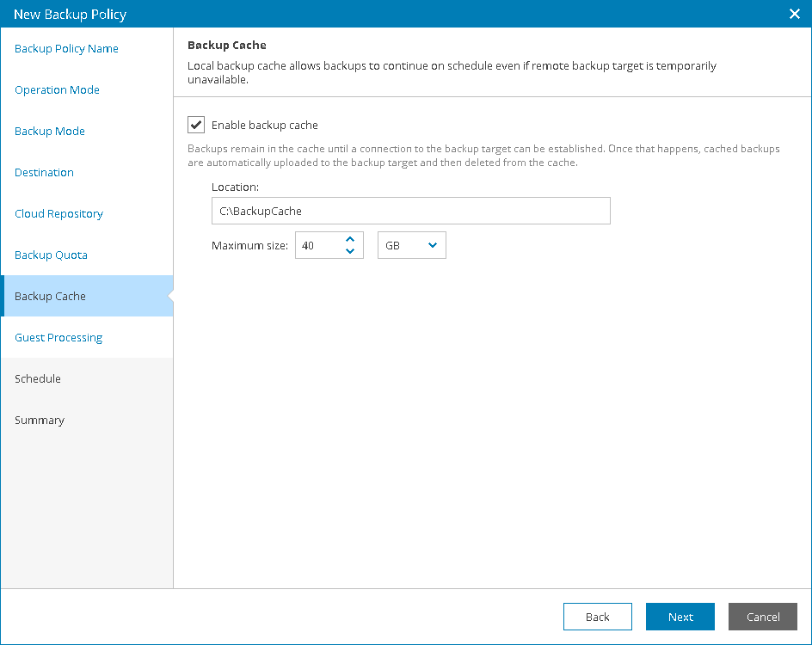This screenshot has height=645, width=812.
Task: Switch to Backup Mode step
Action: 50,132
